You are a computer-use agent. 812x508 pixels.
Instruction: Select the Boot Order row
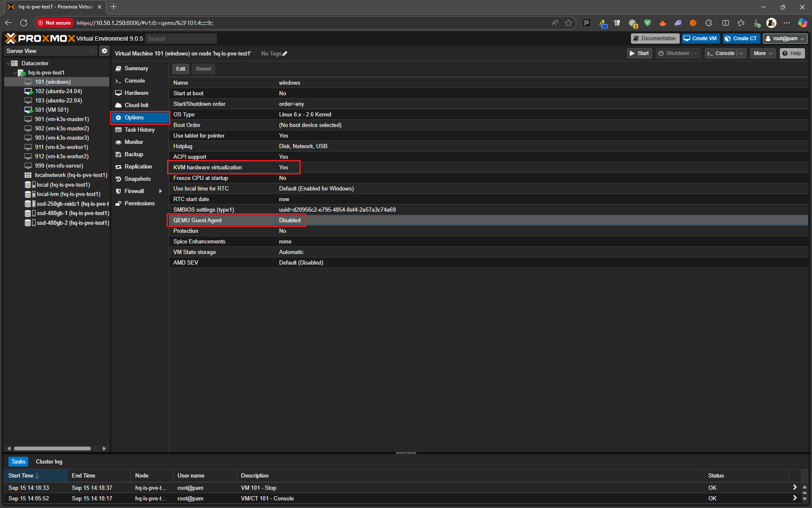click(x=488, y=125)
